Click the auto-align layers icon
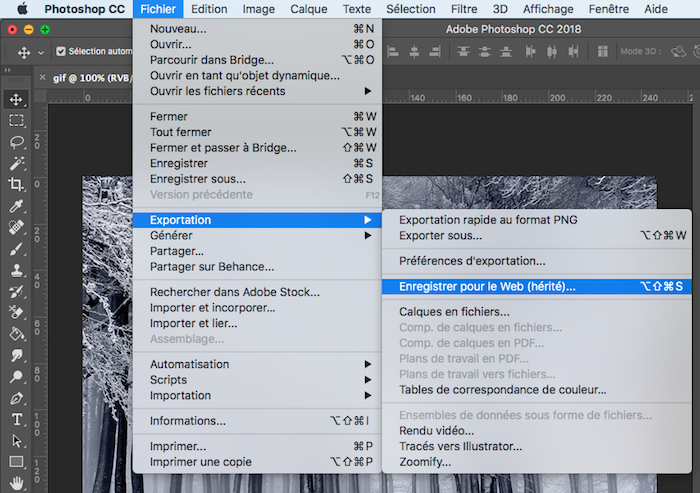The image size is (700, 493). click(x=603, y=52)
